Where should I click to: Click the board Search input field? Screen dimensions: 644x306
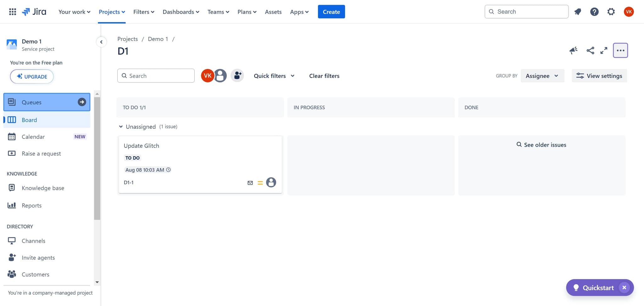[159, 76]
